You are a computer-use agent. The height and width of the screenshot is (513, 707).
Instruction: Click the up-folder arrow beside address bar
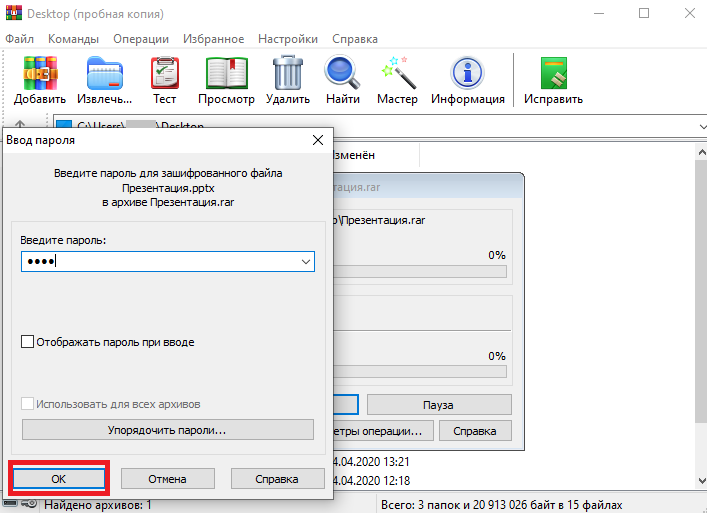tap(20, 124)
